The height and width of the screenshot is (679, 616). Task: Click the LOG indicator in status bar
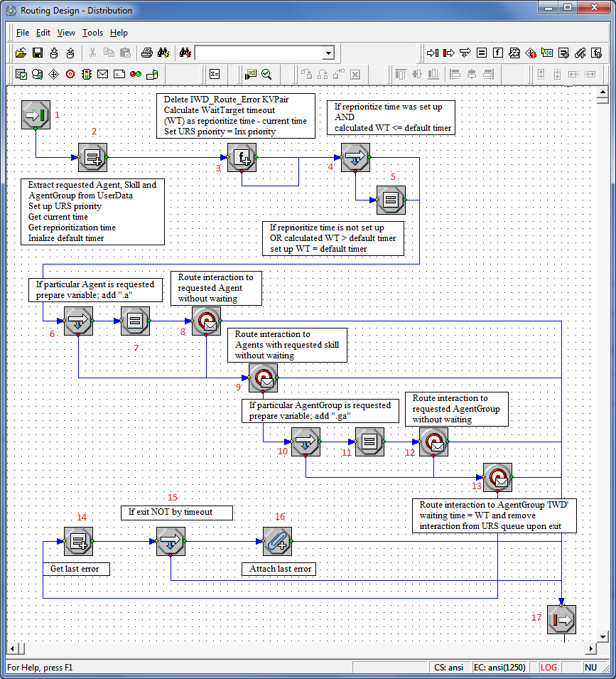pos(549,668)
